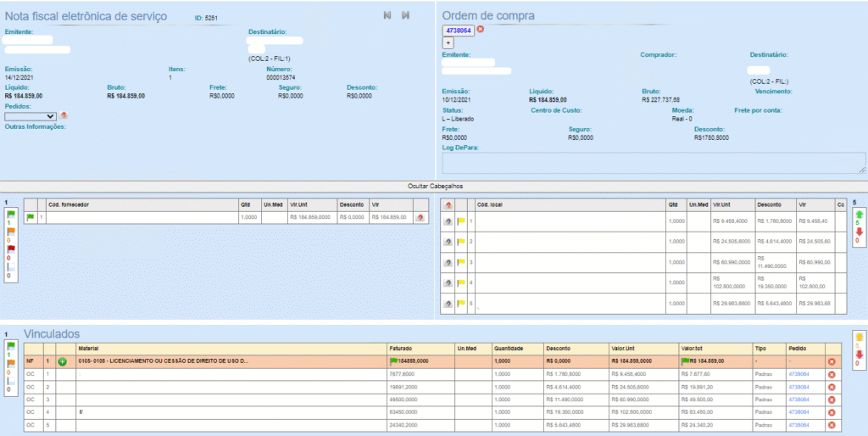Go to the next nota fiscal record
868x436 pixels.
point(406,15)
